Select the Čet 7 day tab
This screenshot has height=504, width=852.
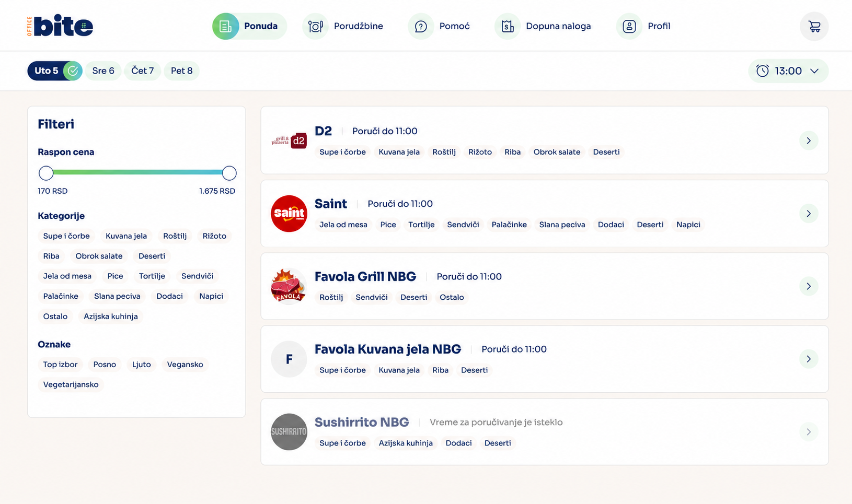143,71
